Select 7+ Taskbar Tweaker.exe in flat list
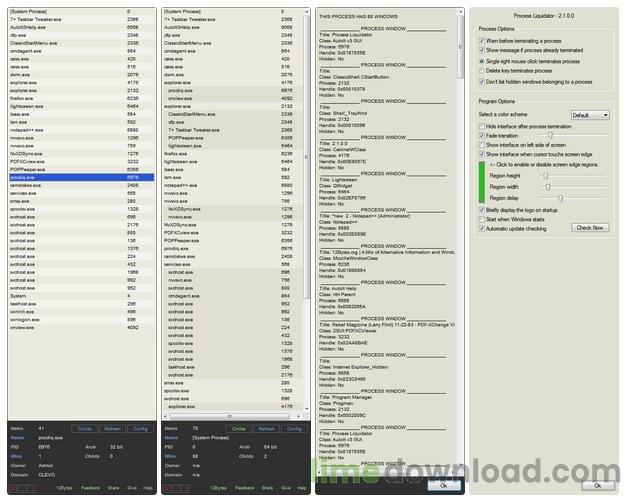The height and width of the screenshot is (502, 628). (81, 19)
